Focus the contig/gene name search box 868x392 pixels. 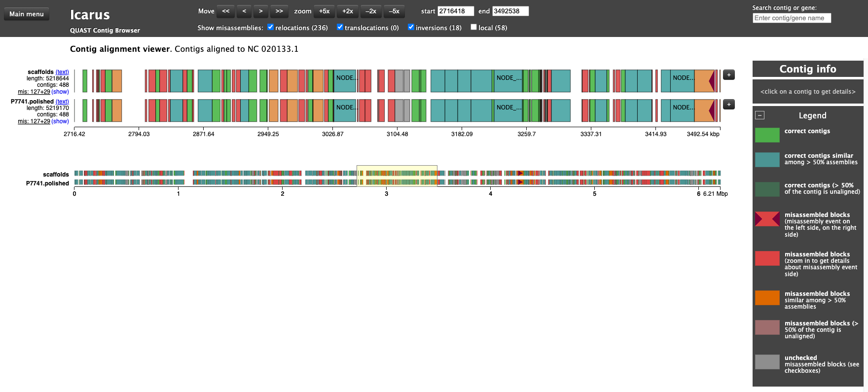click(x=792, y=18)
